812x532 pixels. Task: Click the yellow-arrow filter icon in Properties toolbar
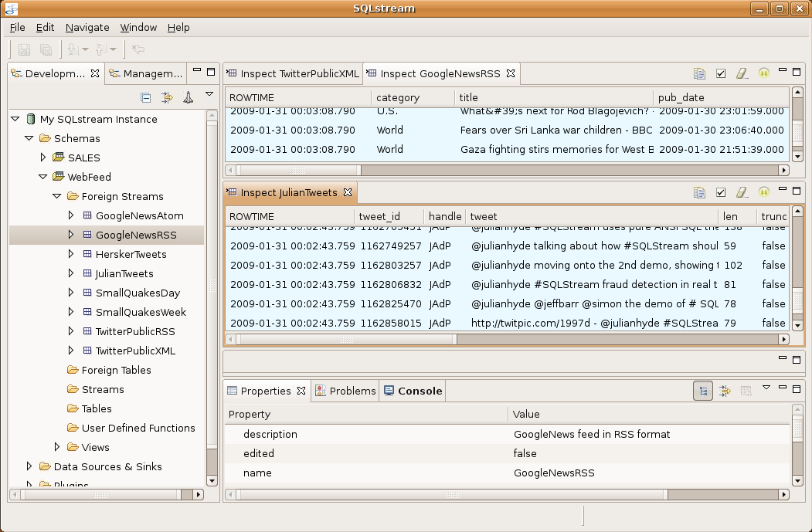tap(725, 391)
